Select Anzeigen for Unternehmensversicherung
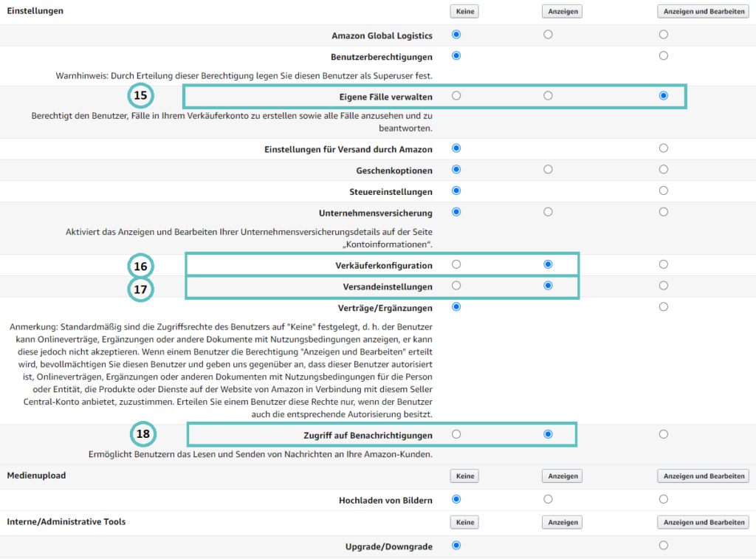Screen dimensions: 756x559 coord(548,212)
